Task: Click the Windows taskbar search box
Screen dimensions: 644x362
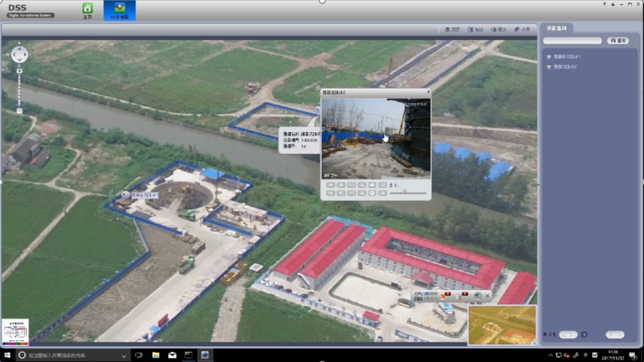Action: pos(72,355)
